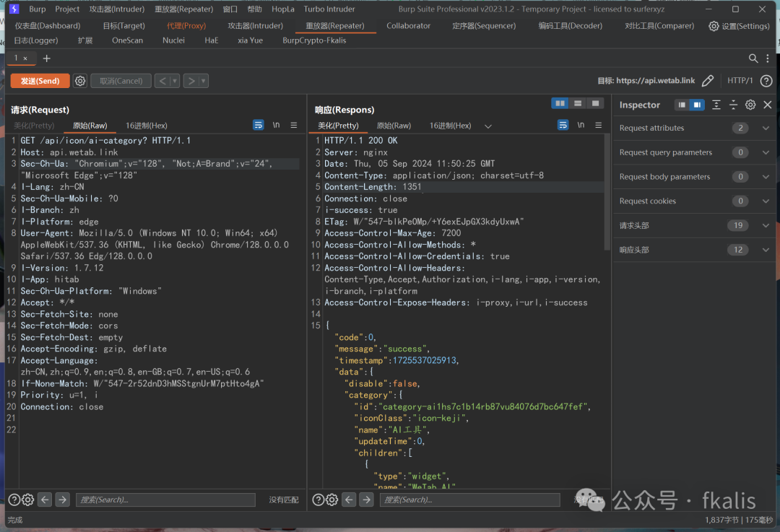The height and width of the screenshot is (532, 780).
Task: Open the 编码工具(Decoder) tab
Action: 570,26
